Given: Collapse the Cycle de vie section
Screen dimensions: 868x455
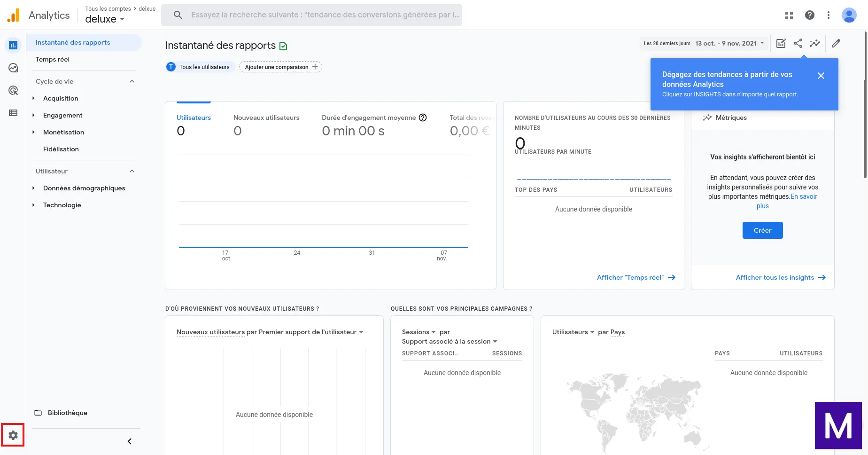Looking at the screenshot, I should [x=132, y=81].
